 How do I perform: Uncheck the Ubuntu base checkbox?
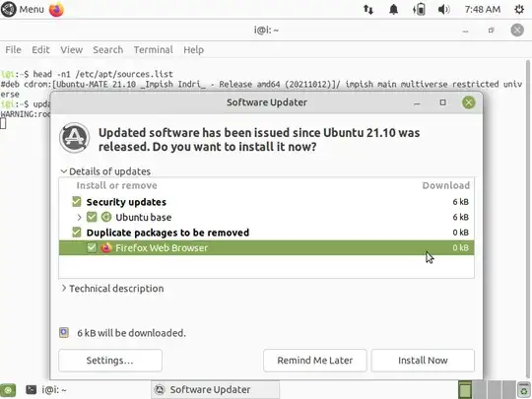(92, 217)
